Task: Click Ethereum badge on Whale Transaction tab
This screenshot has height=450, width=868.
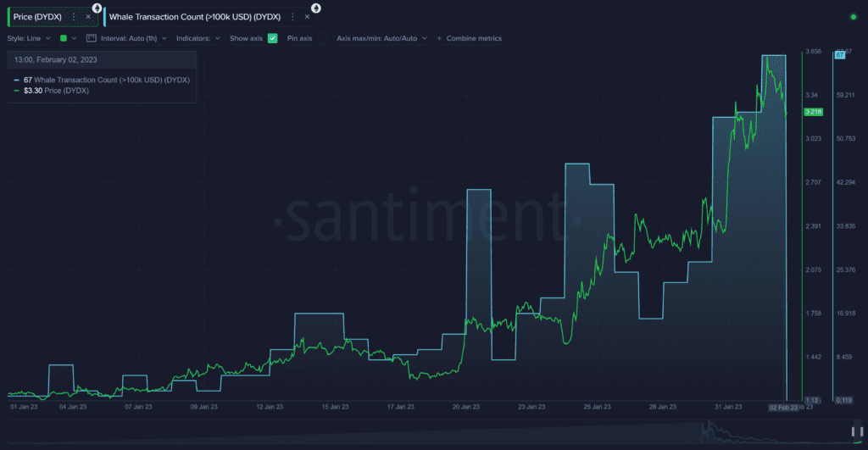Action: [x=316, y=8]
